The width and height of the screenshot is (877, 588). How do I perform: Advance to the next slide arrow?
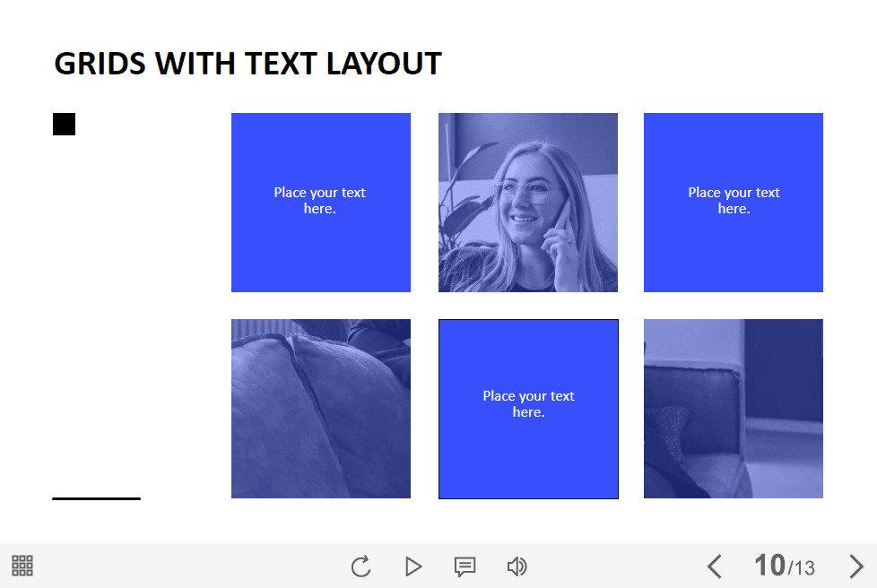coord(855,566)
